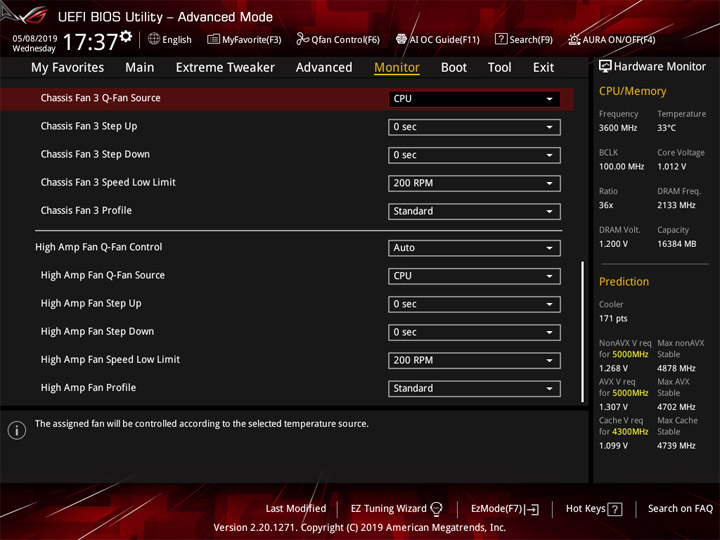This screenshot has height=540, width=720.
Task: Switch to Main tab
Action: 140,68
